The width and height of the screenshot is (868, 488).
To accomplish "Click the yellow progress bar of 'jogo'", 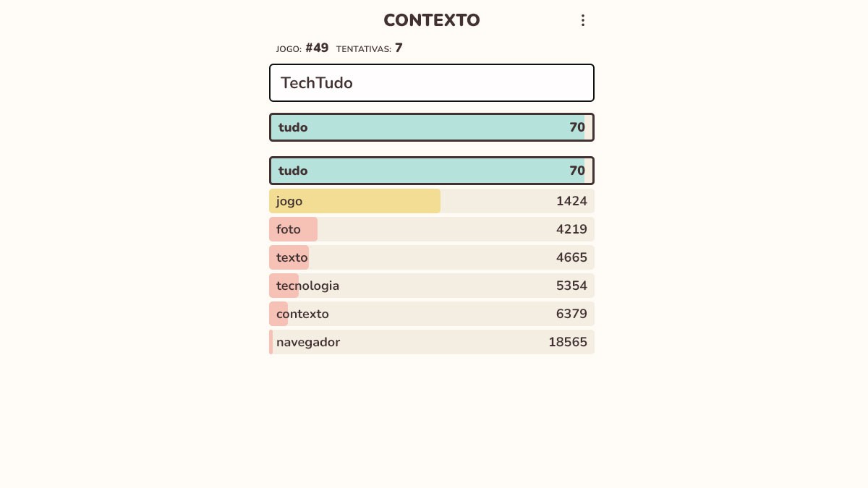I will 354,201.
